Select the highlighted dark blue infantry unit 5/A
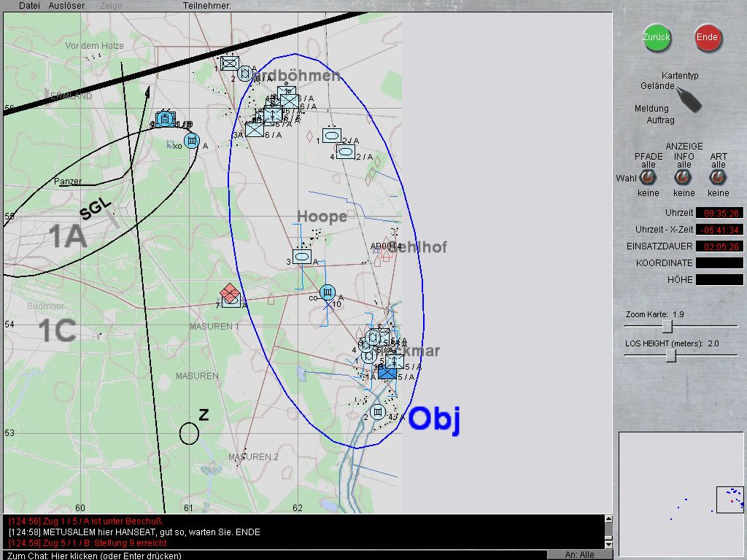The image size is (747, 560). coord(387,373)
